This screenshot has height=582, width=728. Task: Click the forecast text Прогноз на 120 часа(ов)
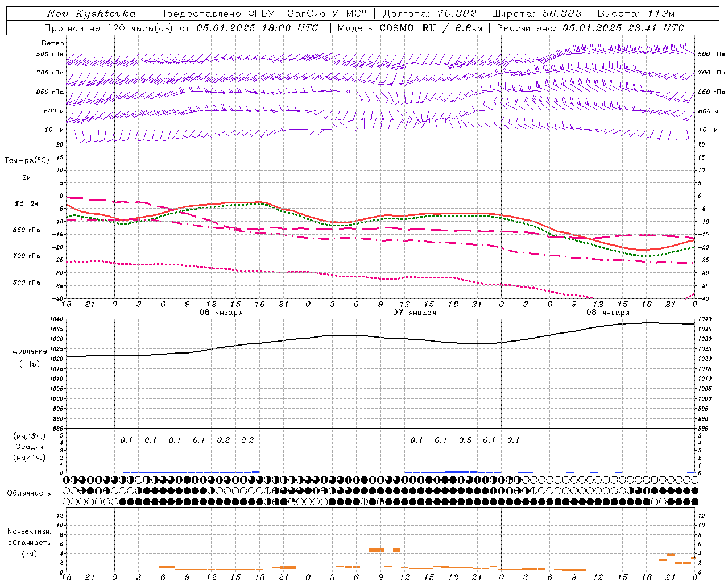(x=109, y=28)
